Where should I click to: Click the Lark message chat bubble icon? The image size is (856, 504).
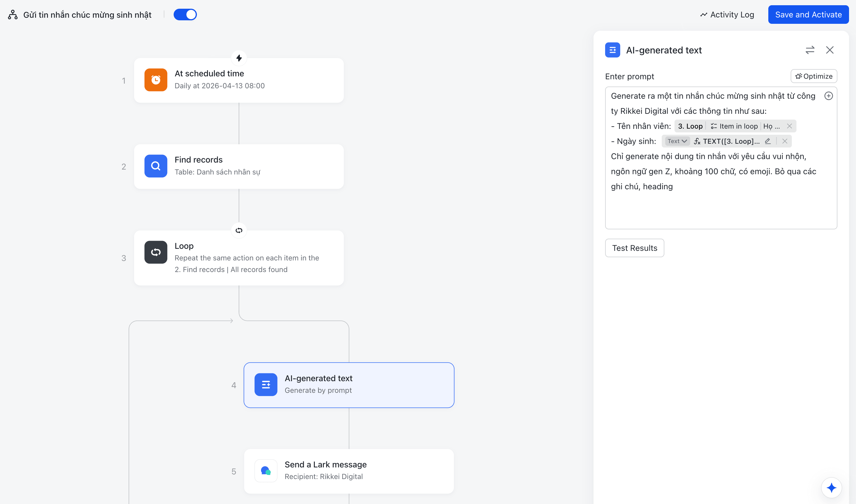[x=266, y=471]
